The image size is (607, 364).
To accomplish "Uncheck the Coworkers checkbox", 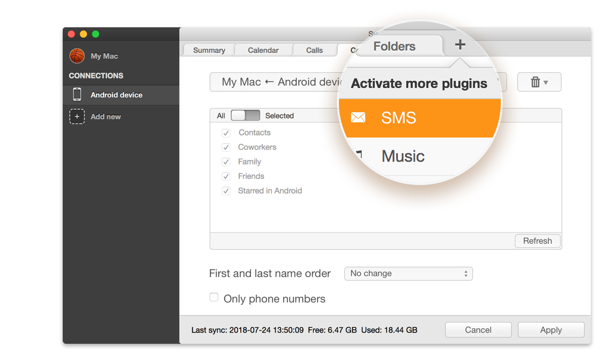I will (x=226, y=148).
